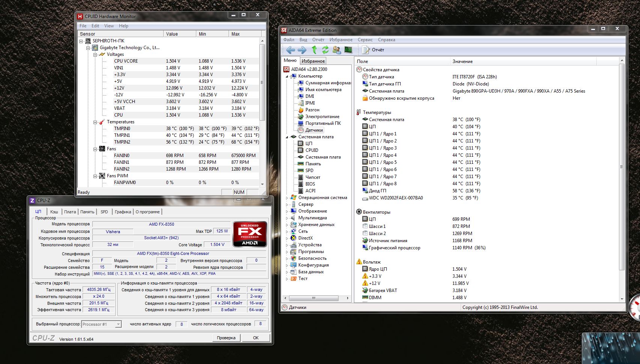
Task: Select the Разгон flame icon in AIDA64 tree
Action: point(301,110)
